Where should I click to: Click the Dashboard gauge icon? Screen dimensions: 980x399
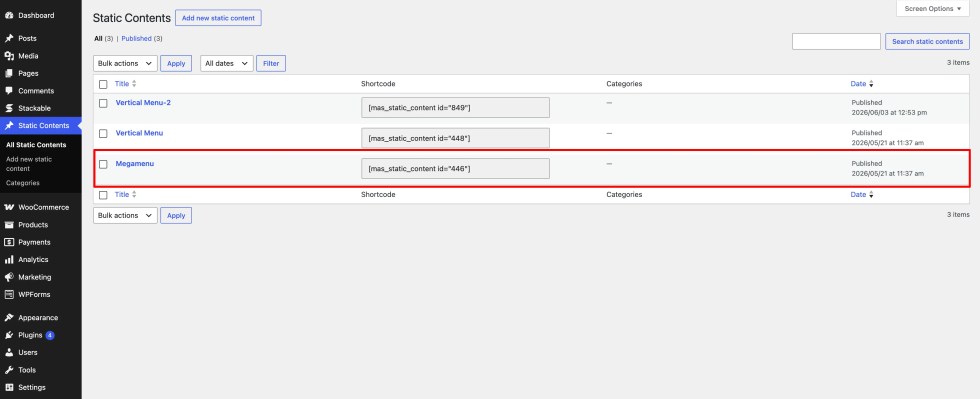pyautogui.click(x=9, y=15)
